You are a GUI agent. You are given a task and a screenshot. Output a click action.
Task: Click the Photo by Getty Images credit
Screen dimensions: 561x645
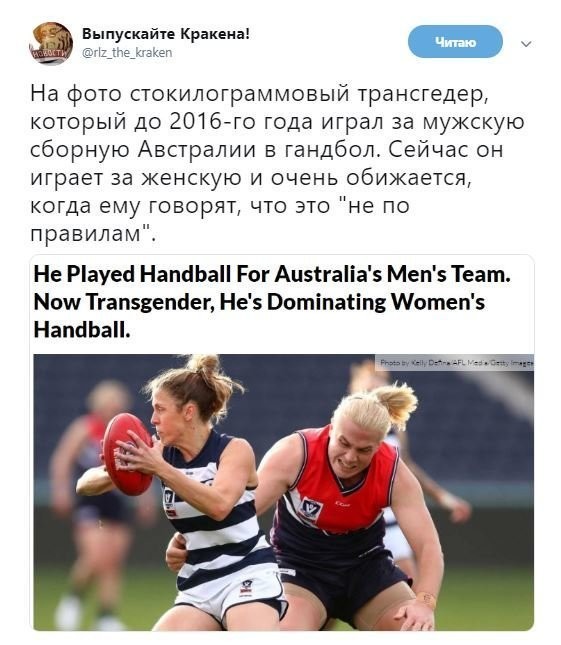(x=457, y=363)
